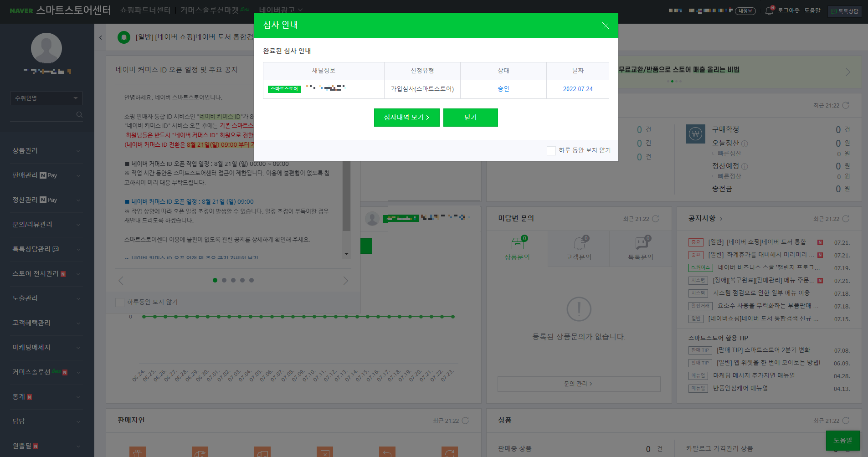Screen dimensions: 868x457
Task: Click the sidebar search input field
Action: [x=42, y=114]
